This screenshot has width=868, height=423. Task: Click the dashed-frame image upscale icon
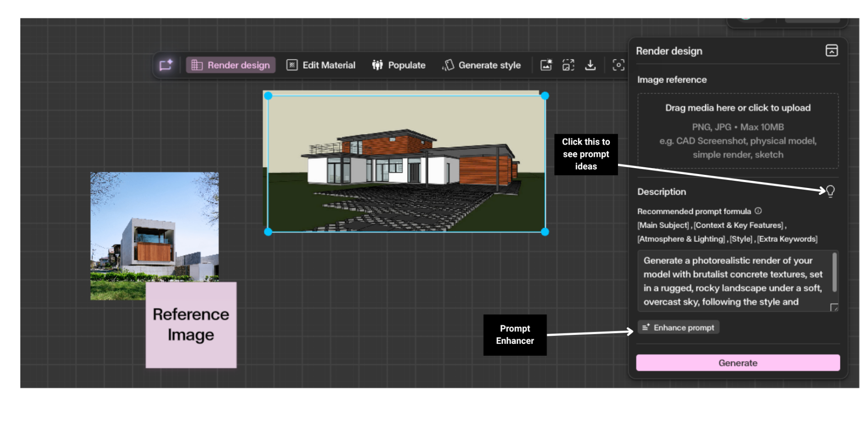point(568,65)
